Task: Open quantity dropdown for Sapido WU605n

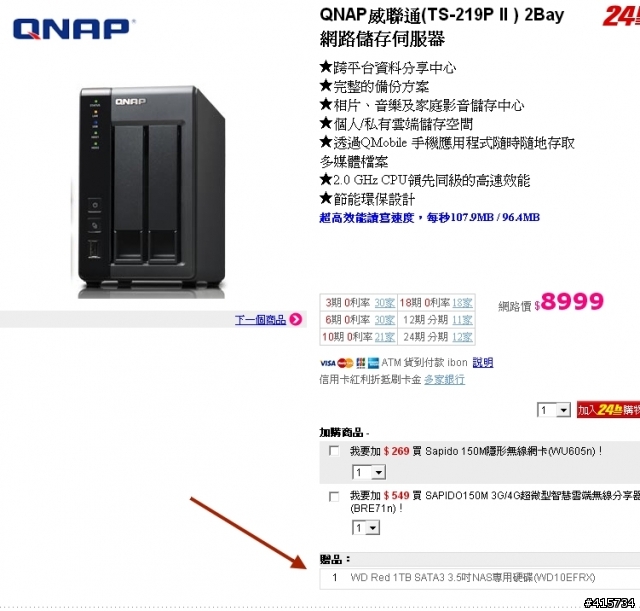Action: pyautogui.click(x=369, y=472)
